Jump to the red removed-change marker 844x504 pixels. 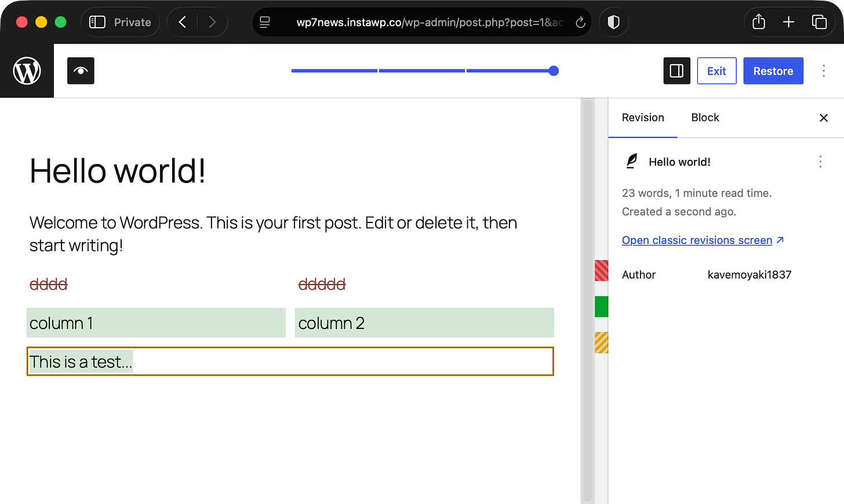point(601,271)
